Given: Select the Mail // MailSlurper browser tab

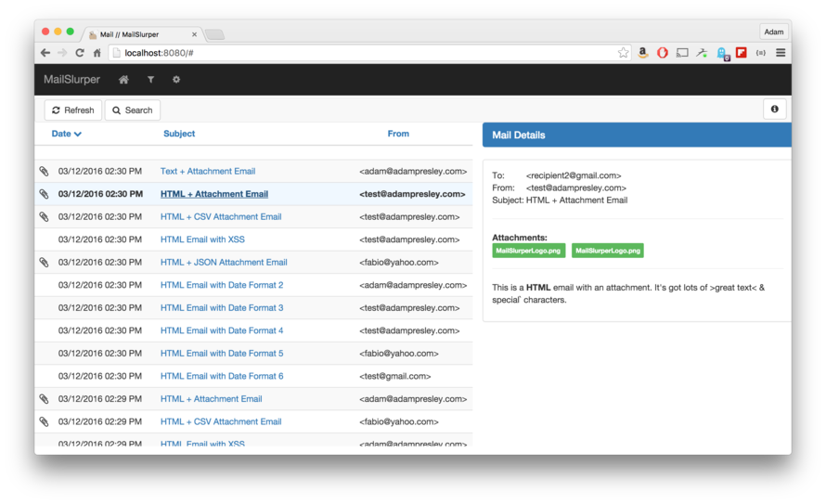Looking at the screenshot, I should [140, 34].
